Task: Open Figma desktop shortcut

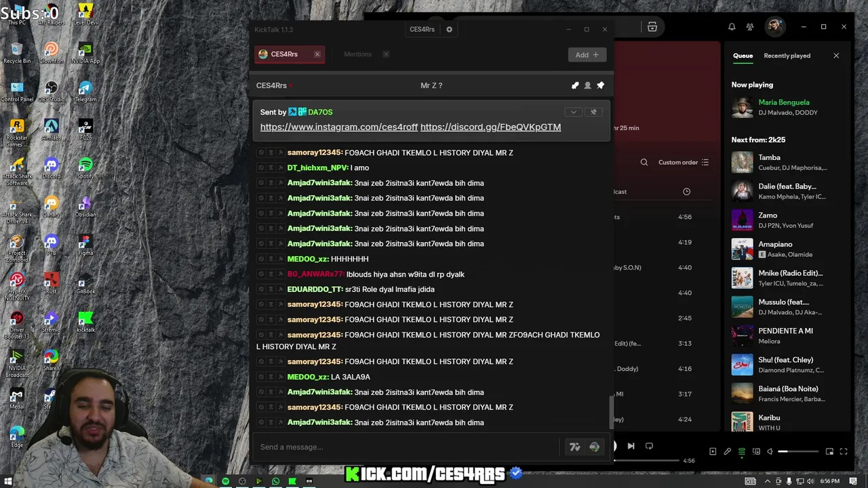Action: tap(85, 245)
